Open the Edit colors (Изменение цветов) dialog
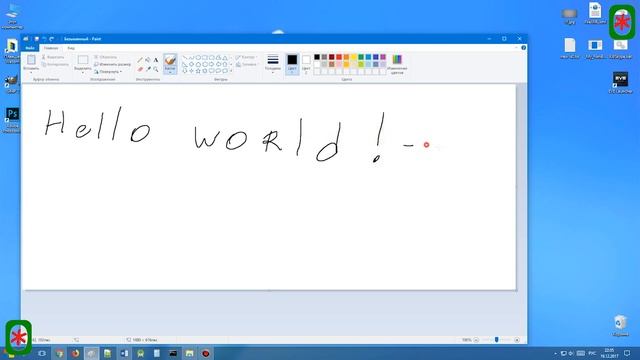 coord(397,64)
